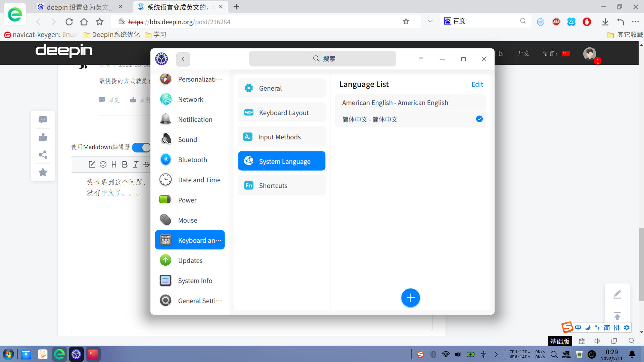The width and height of the screenshot is (644, 362).
Task: Click the comment icon in side panel
Action: point(43,120)
